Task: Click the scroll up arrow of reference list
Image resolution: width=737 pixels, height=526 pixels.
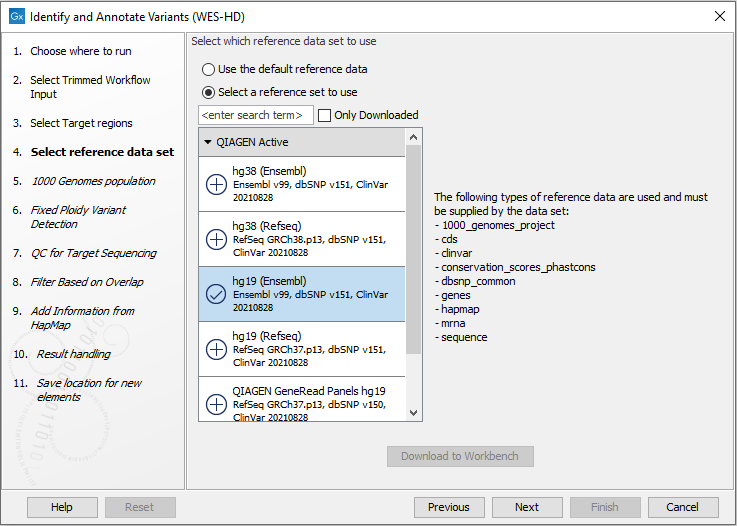Action: 414,137
